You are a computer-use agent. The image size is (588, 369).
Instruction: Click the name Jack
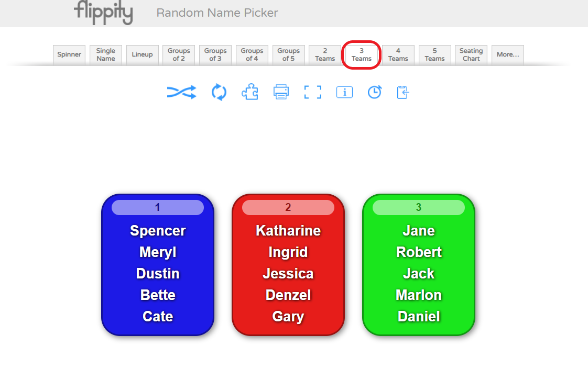click(x=419, y=273)
